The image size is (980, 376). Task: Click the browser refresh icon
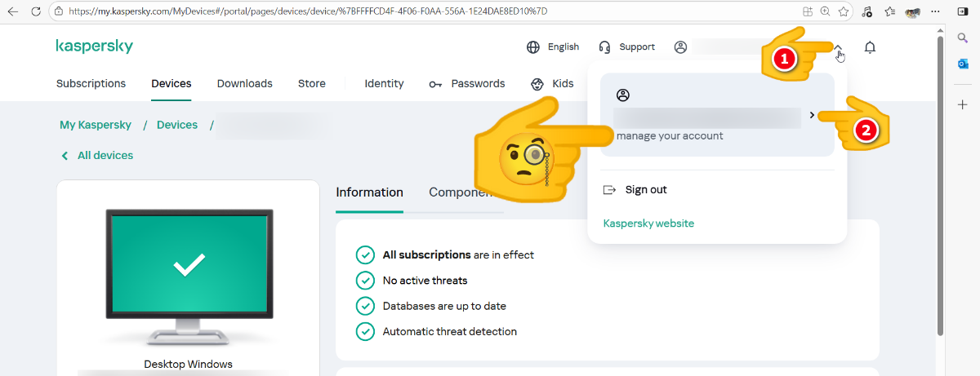(37, 12)
